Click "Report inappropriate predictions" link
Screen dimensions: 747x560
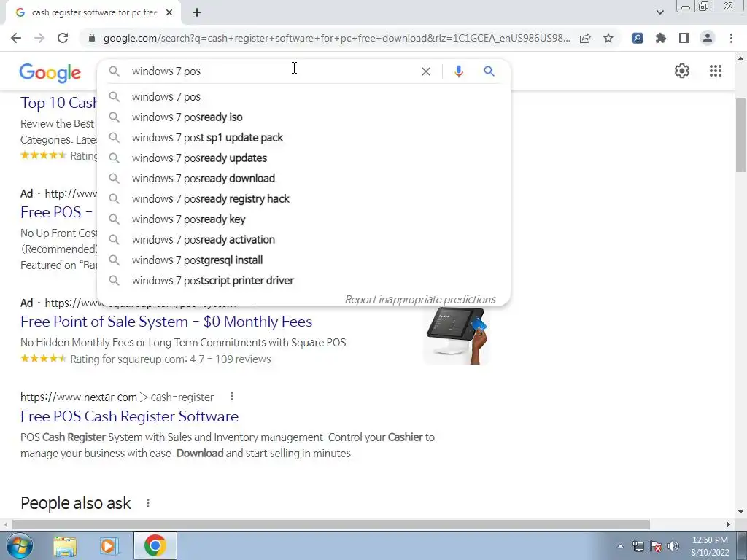[x=420, y=300]
